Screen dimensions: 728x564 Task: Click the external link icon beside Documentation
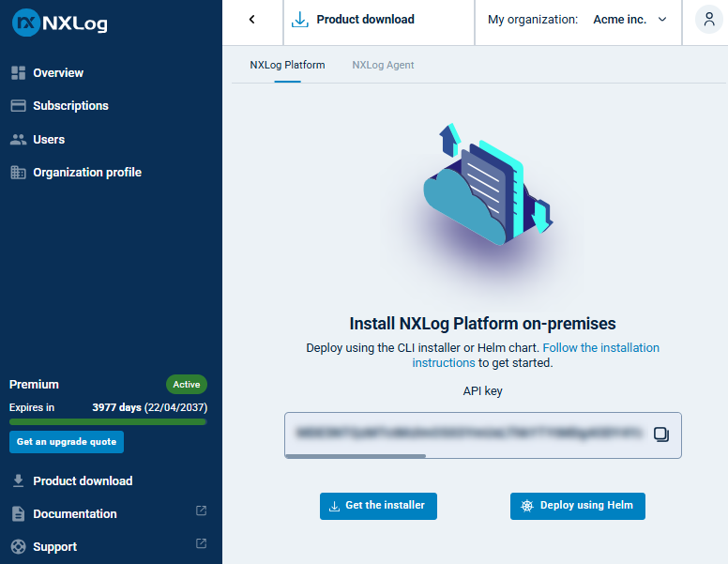(201, 511)
